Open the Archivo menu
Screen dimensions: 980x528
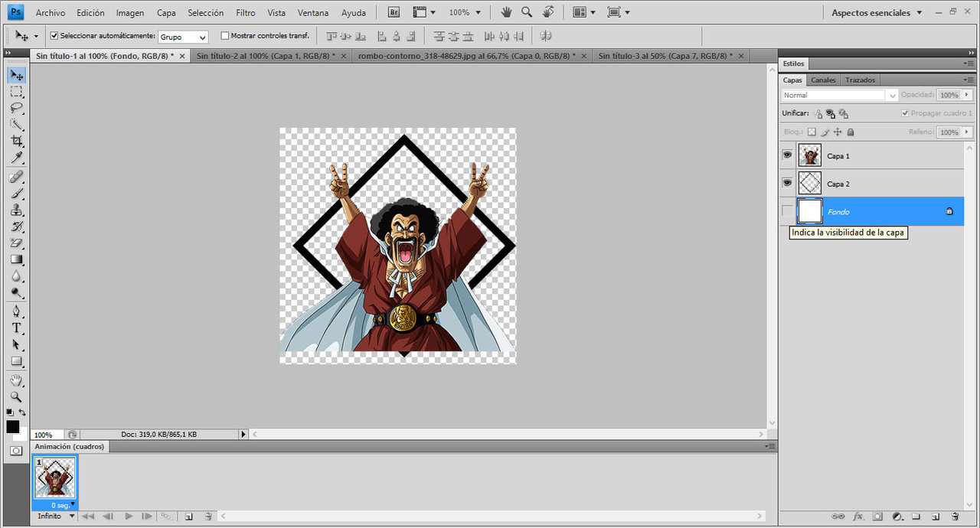pos(51,13)
